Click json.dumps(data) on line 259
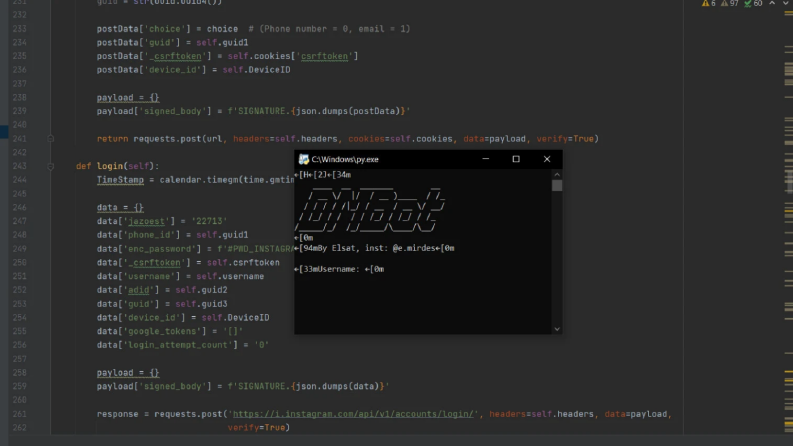This screenshot has height=446, width=793. click(x=337, y=386)
